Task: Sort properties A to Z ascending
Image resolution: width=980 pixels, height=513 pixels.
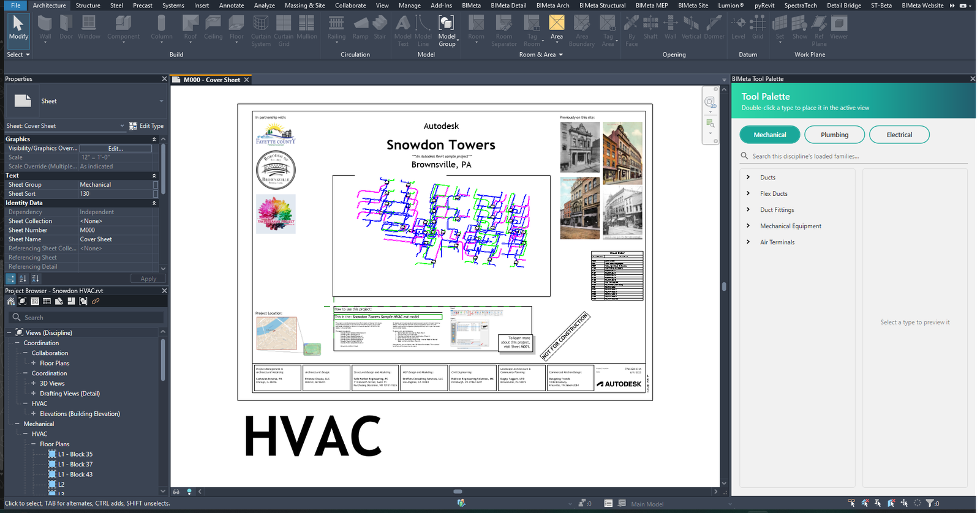Action: click(x=23, y=279)
